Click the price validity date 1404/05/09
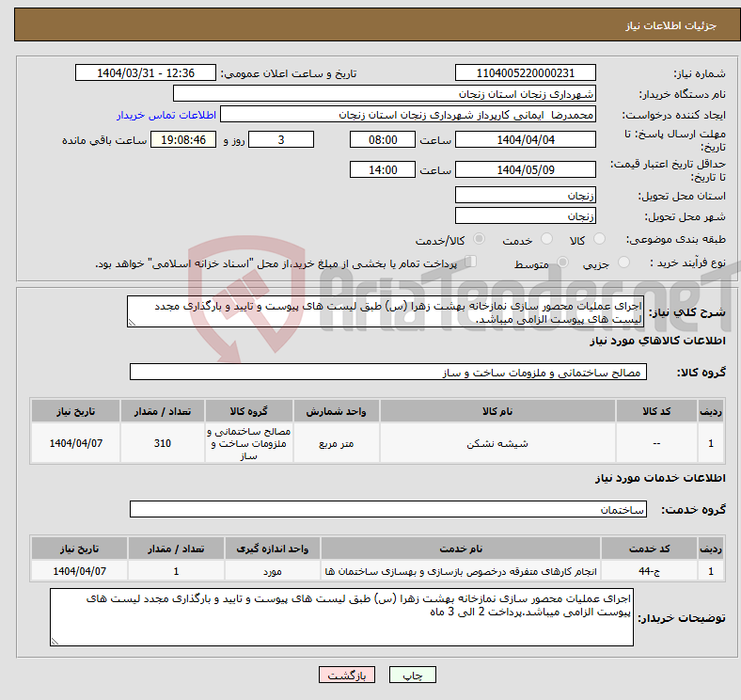 pos(525,169)
